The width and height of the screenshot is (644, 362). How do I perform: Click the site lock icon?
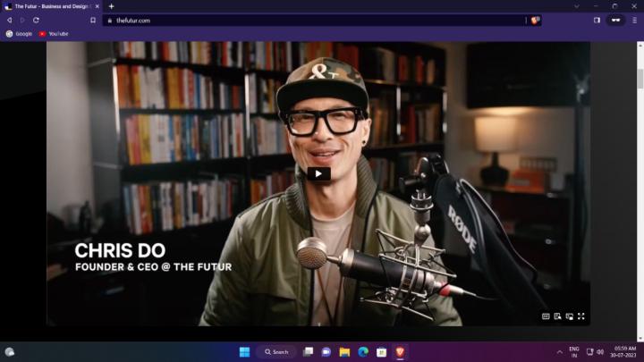pos(110,20)
